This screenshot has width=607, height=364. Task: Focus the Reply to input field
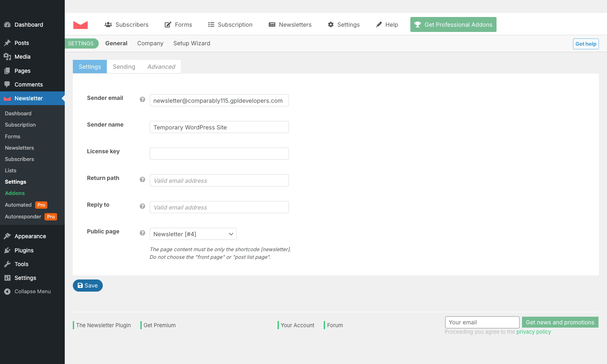(x=219, y=207)
